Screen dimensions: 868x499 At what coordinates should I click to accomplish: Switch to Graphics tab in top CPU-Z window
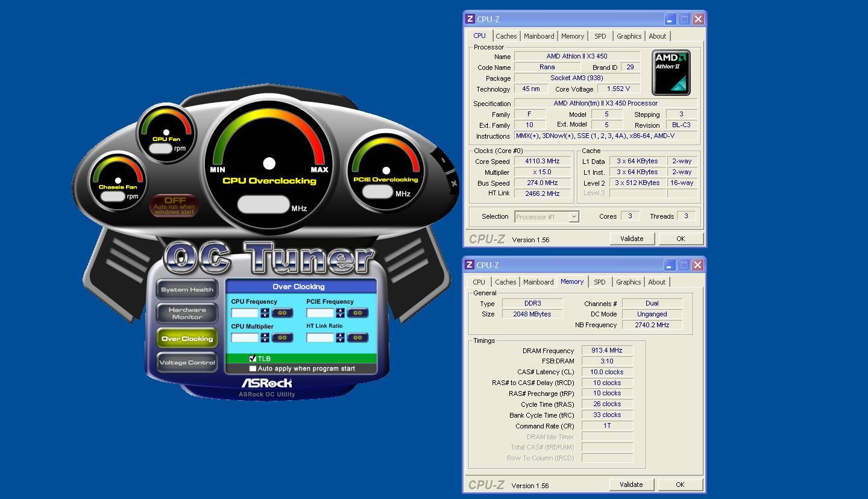point(629,36)
